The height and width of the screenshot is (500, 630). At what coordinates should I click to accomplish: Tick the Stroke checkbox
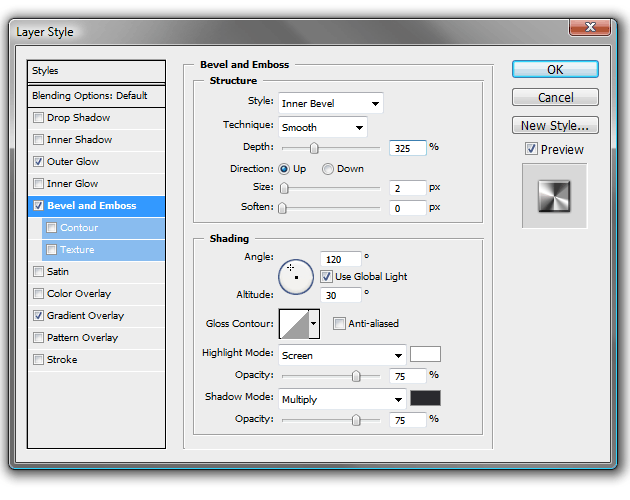point(38,359)
